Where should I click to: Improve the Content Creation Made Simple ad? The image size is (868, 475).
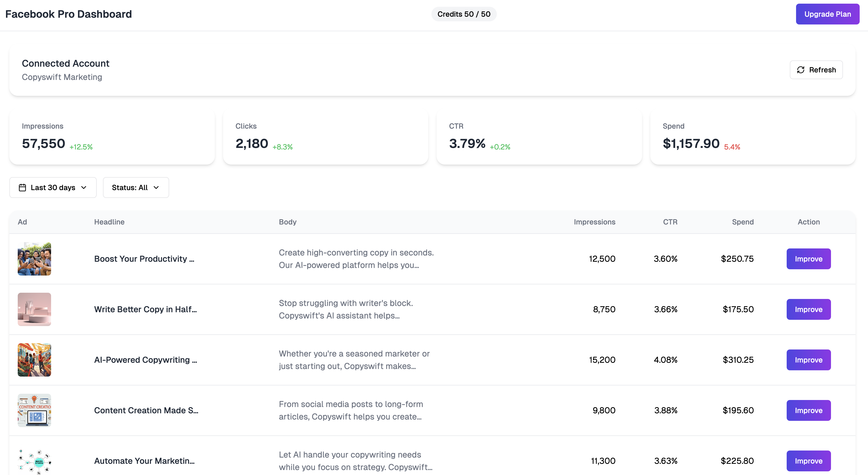pos(808,410)
